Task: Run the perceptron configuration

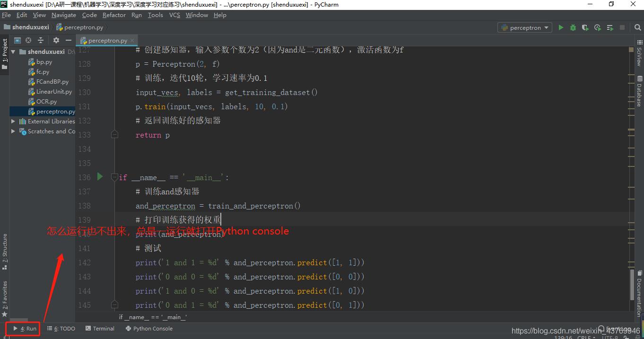Action: coord(561,27)
